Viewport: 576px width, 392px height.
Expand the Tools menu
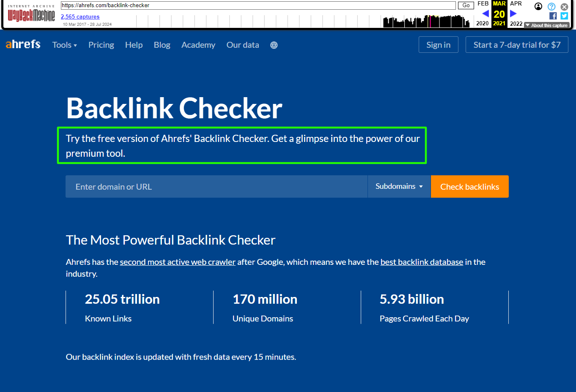(65, 45)
